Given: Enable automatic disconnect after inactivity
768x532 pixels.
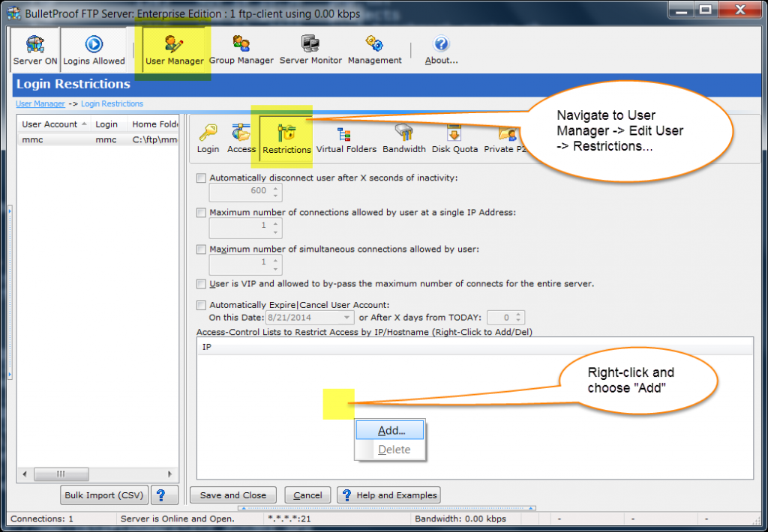Looking at the screenshot, I should (200, 178).
